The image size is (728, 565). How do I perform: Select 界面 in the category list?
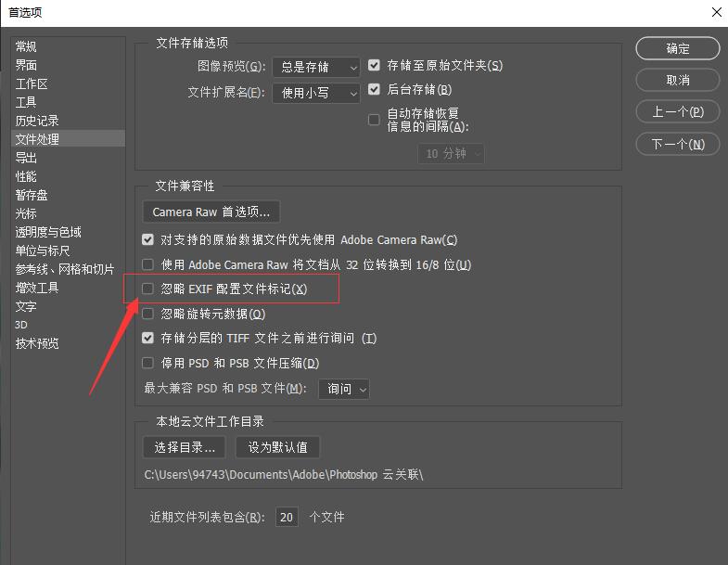(26, 65)
